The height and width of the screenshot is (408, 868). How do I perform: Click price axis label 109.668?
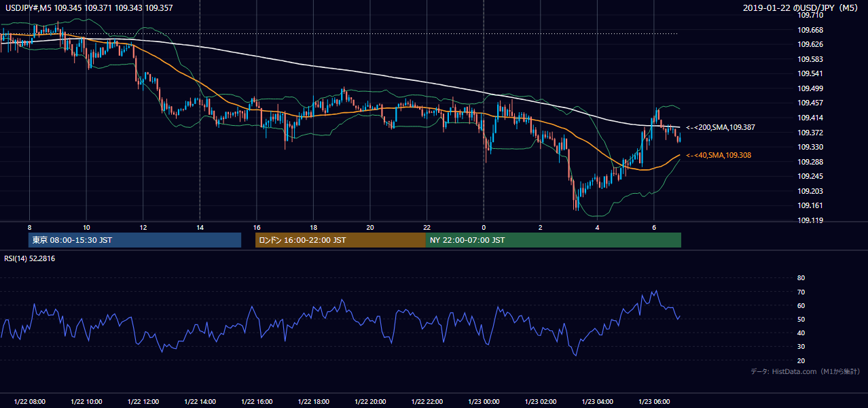(x=810, y=30)
